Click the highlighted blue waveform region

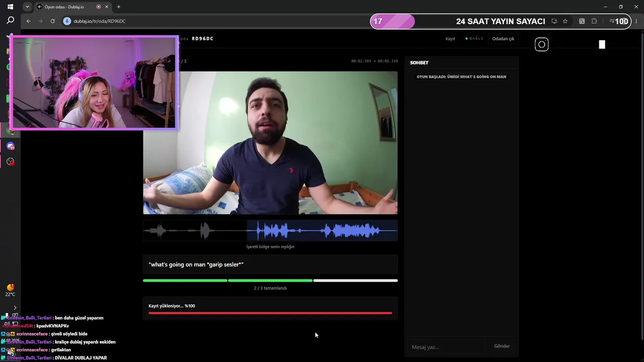[322, 231]
